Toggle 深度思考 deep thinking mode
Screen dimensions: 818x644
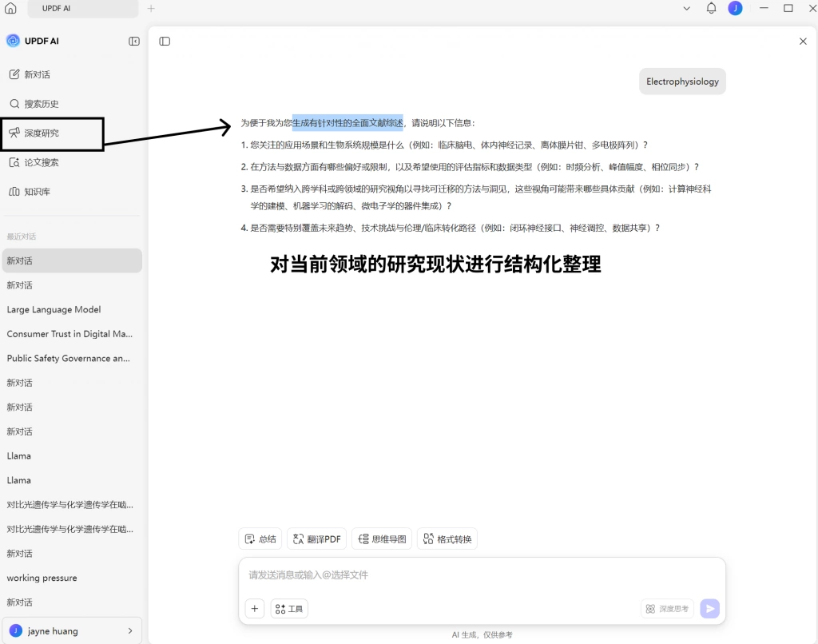pyautogui.click(x=667, y=609)
